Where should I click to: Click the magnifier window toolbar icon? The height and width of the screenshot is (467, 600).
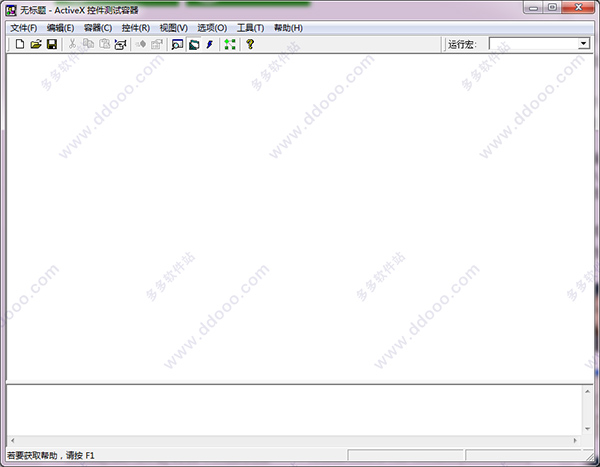[177, 44]
